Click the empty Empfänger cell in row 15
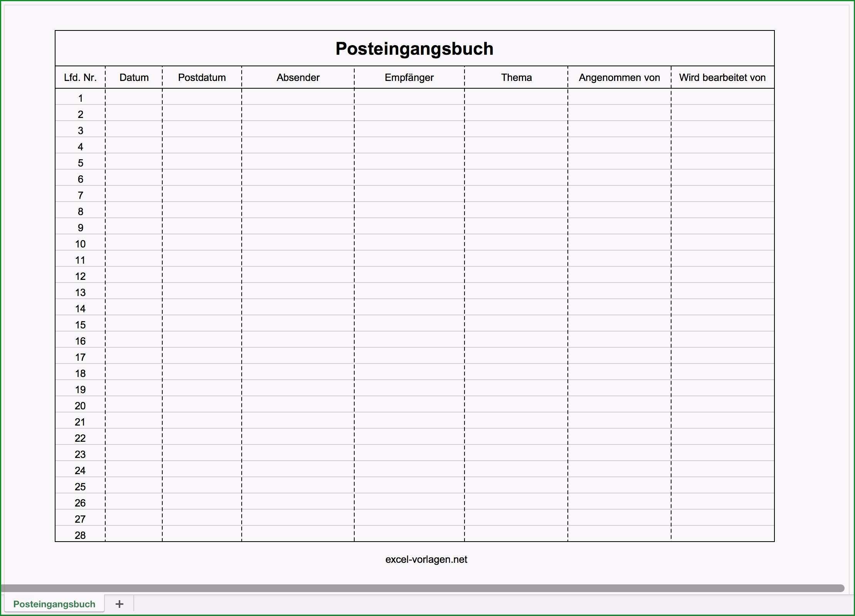 click(x=409, y=323)
